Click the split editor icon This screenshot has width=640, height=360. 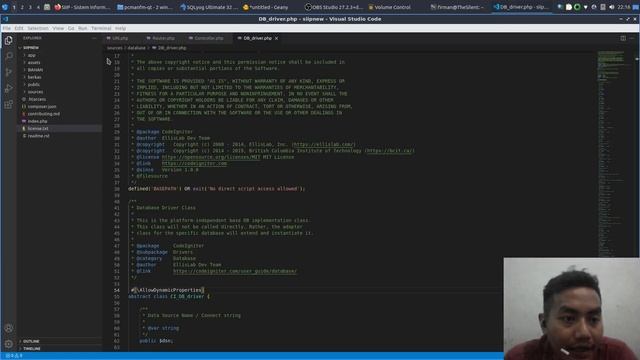tap(623, 38)
